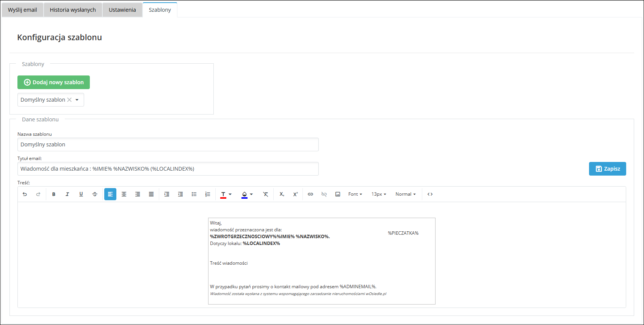Apply strikethrough formatting
Viewport: 644px width, 325px height.
[95, 194]
